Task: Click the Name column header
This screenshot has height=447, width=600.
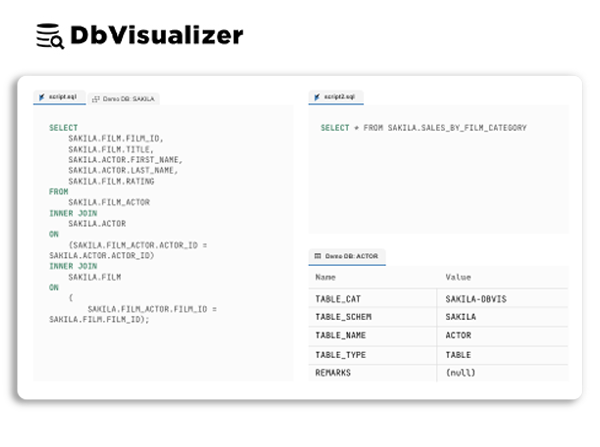Action: coord(325,277)
